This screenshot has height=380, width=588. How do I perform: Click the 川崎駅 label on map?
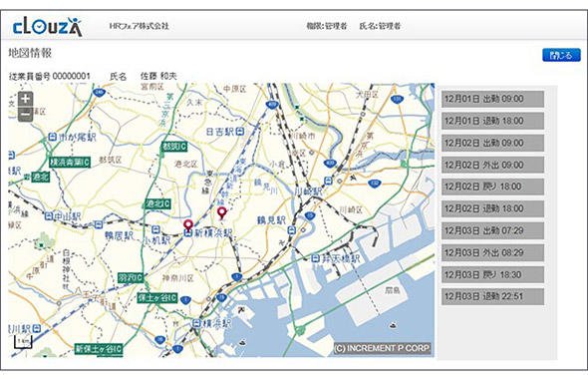coord(308,191)
